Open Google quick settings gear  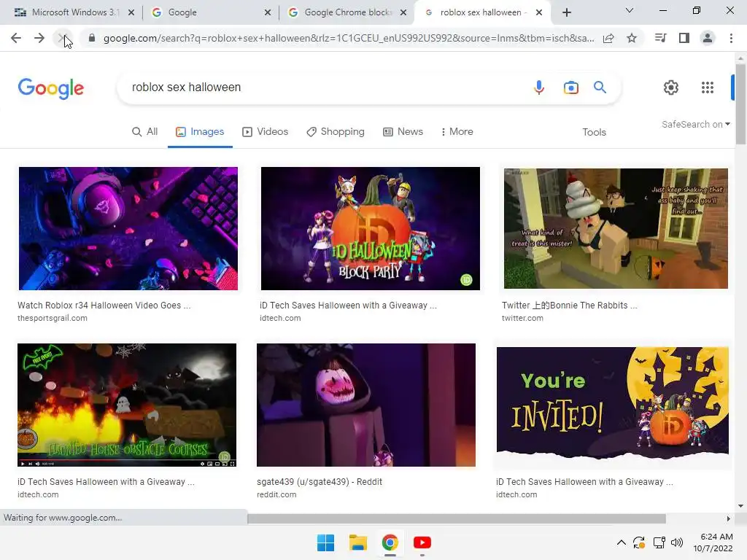click(x=671, y=87)
